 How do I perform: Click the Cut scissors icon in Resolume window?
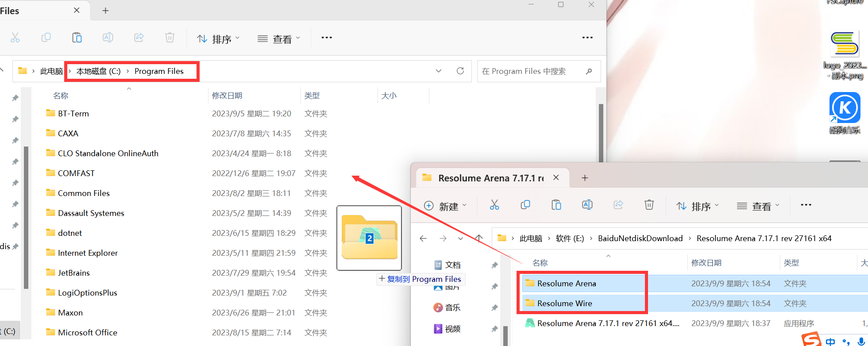tap(494, 205)
